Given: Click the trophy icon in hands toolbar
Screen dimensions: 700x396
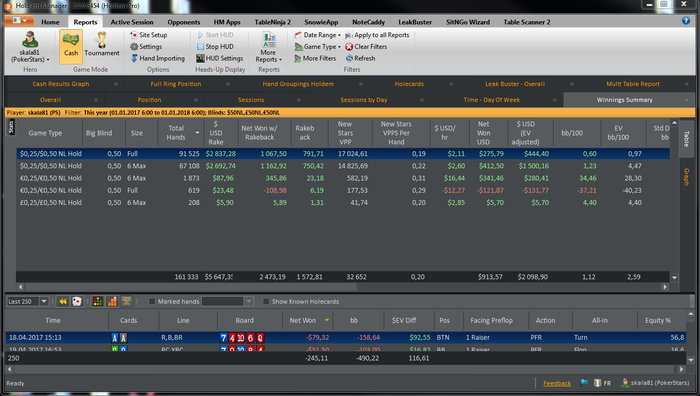Looking at the screenshot, I should (x=126, y=301).
